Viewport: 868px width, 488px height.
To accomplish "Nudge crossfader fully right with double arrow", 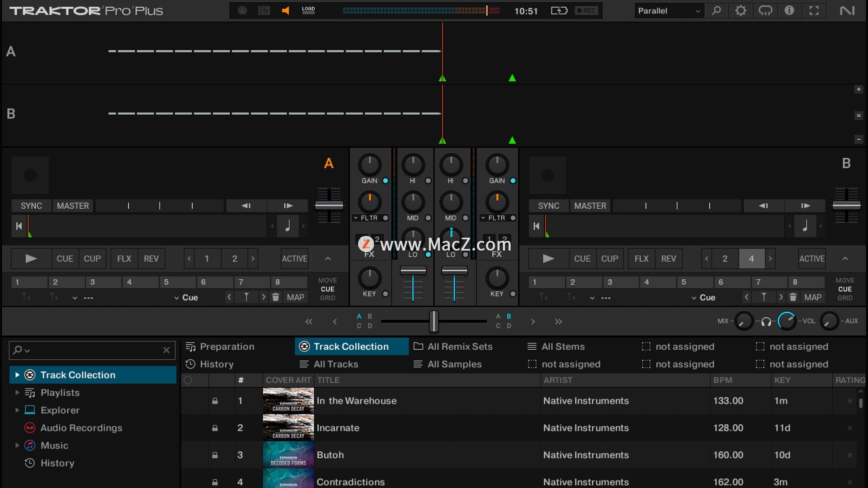I will pos(559,322).
